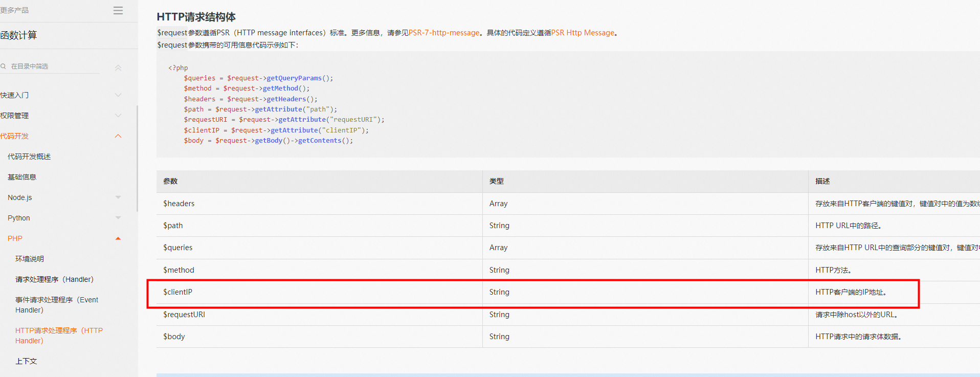Expand the 权限管理 section

coord(118,116)
